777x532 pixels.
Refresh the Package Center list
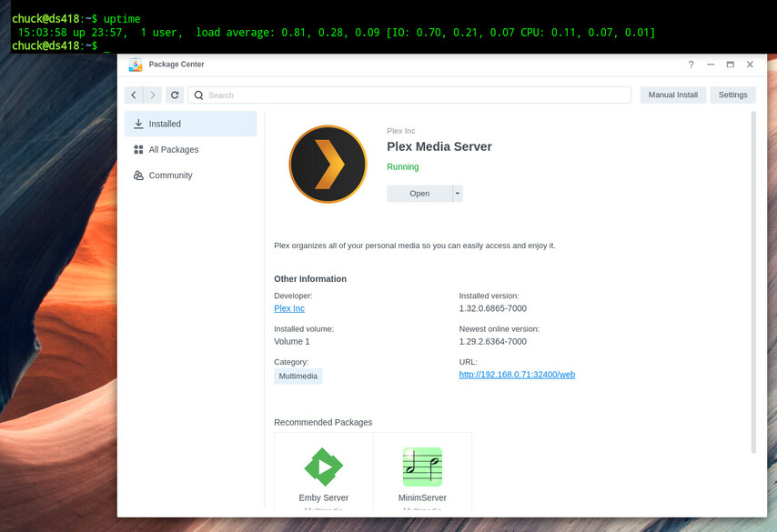pos(175,95)
